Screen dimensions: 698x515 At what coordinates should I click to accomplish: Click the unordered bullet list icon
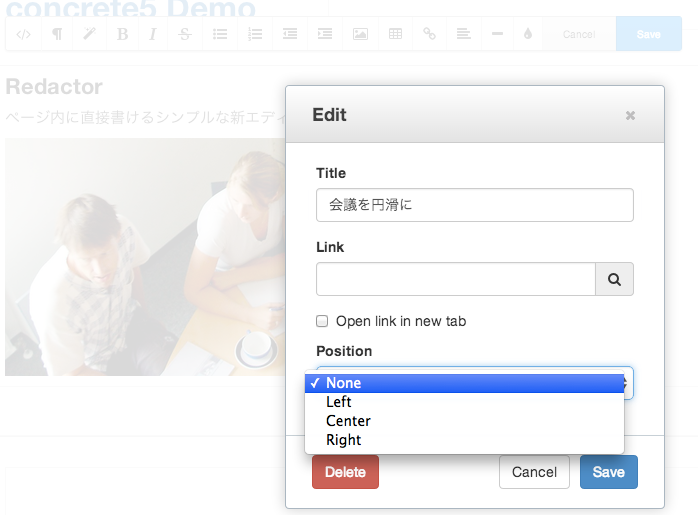pyautogui.click(x=220, y=34)
